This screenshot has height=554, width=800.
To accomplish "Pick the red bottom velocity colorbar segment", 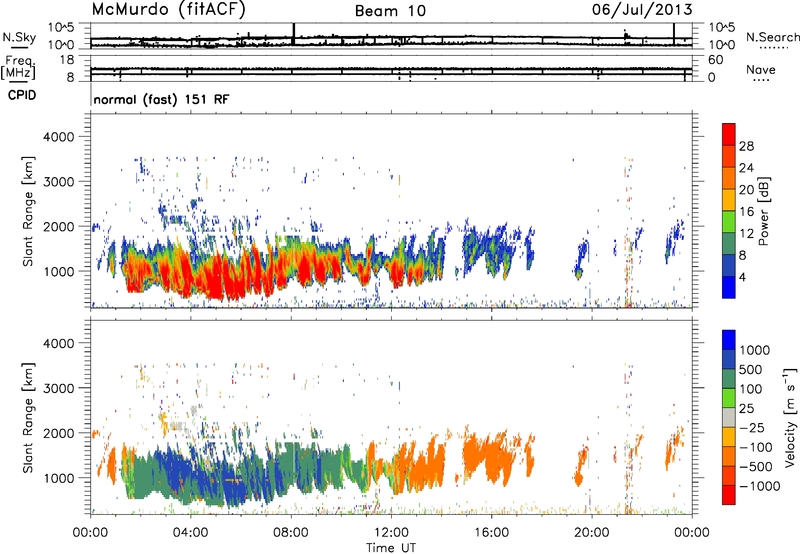I will point(729,495).
